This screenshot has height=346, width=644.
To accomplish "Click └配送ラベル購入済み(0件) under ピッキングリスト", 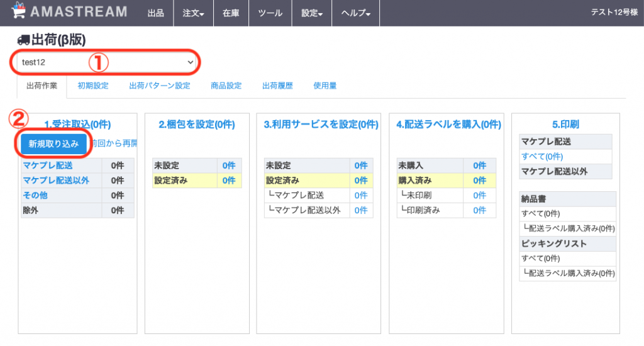I will 569,273.
